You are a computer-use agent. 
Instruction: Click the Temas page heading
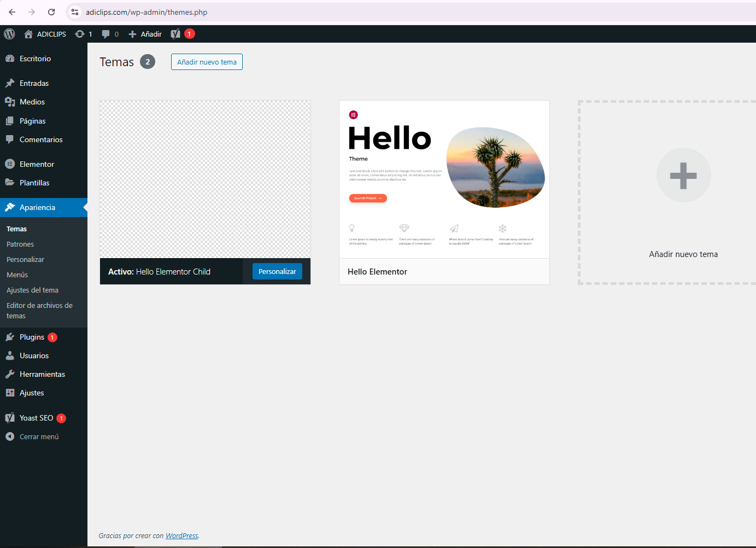116,62
